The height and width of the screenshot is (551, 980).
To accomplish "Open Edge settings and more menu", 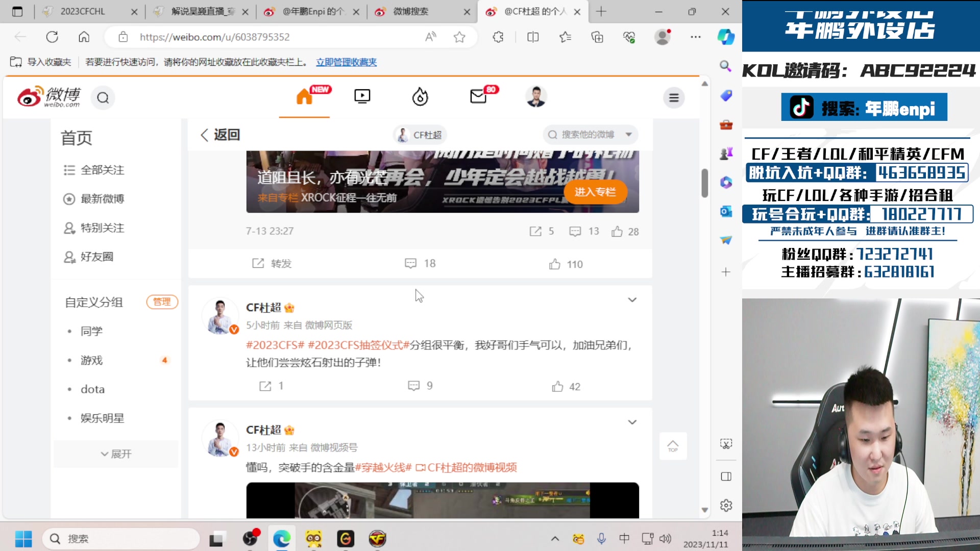I will tap(696, 37).
